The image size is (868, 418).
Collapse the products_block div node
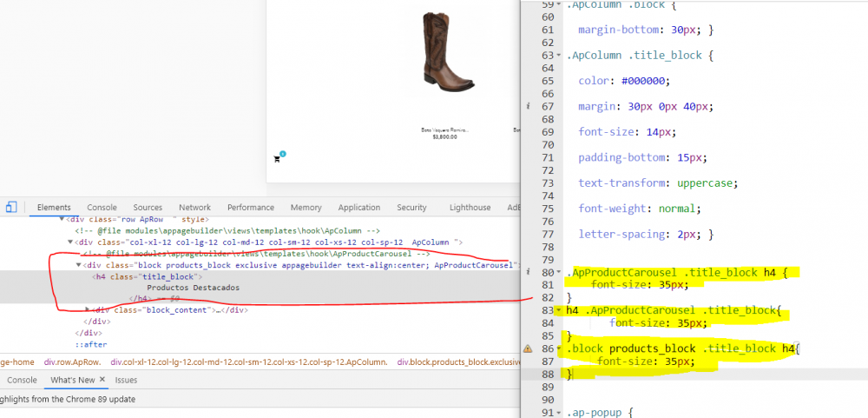79,265
